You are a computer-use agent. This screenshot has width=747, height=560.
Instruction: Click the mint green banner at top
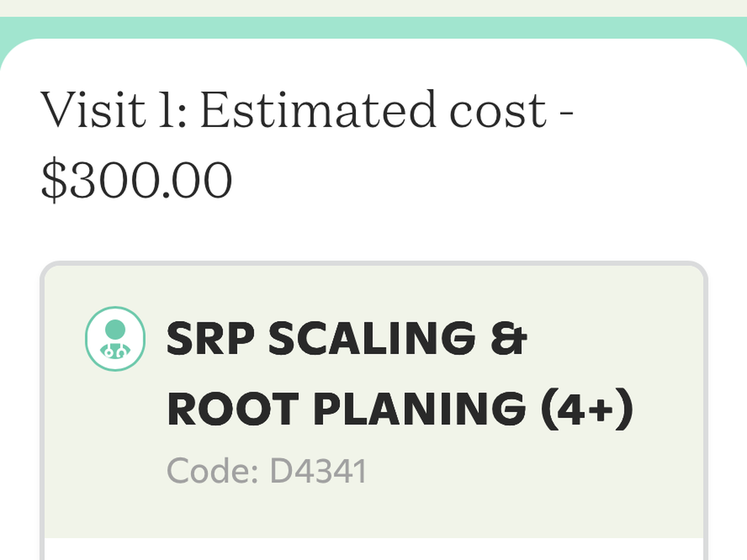click(x=374, y=27)
